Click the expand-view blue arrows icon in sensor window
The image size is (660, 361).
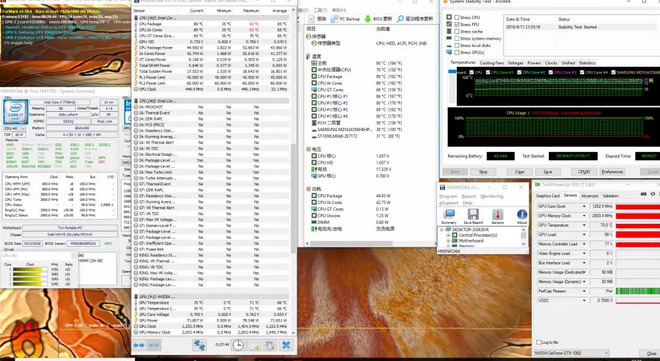139,345
